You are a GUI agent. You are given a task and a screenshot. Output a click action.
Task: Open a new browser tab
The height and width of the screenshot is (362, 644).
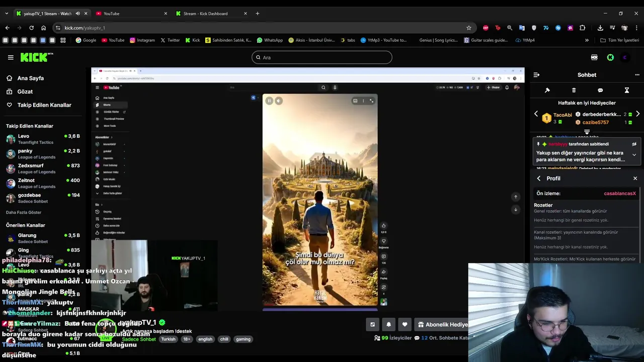click(x=258, y=14)
